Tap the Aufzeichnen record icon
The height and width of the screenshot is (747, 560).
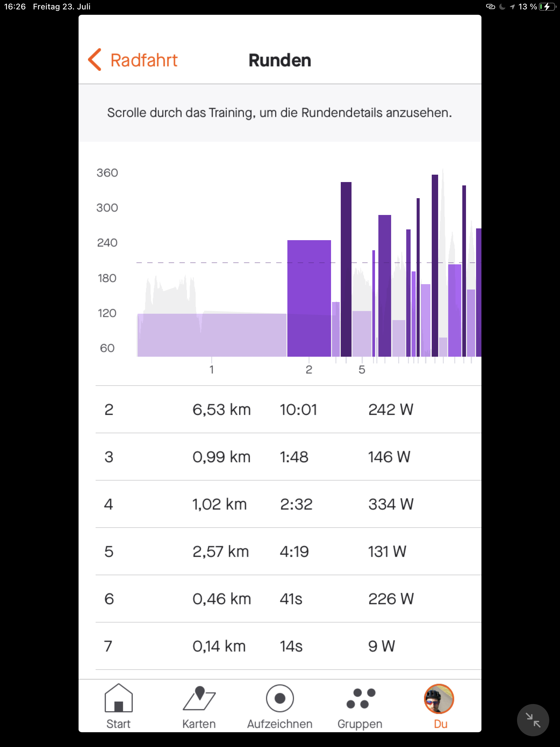(x=280, y=698)
